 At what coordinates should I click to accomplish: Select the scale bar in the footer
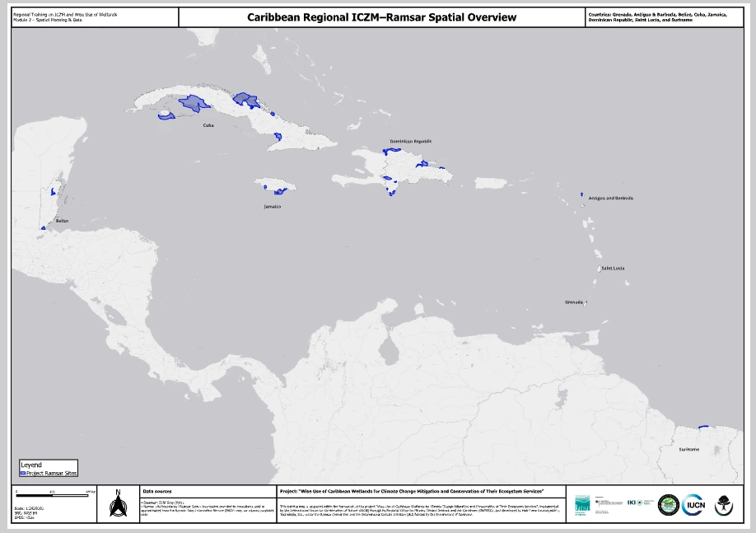[x=51, y=494]
